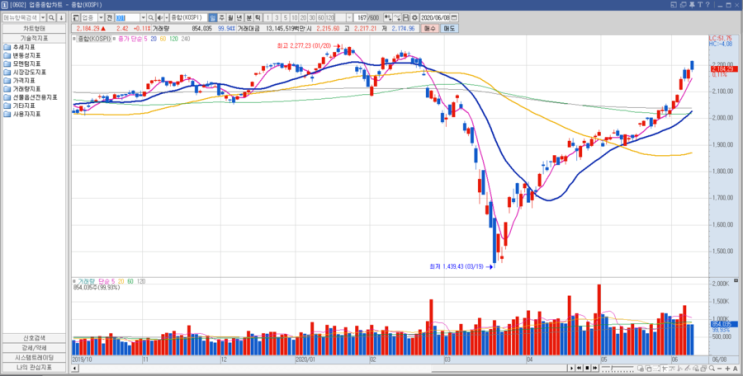This screenshot has width=743, height=376.
Task: Click the A text icon at bottom right
Action: pyautogui.click(x=735, y=368)
